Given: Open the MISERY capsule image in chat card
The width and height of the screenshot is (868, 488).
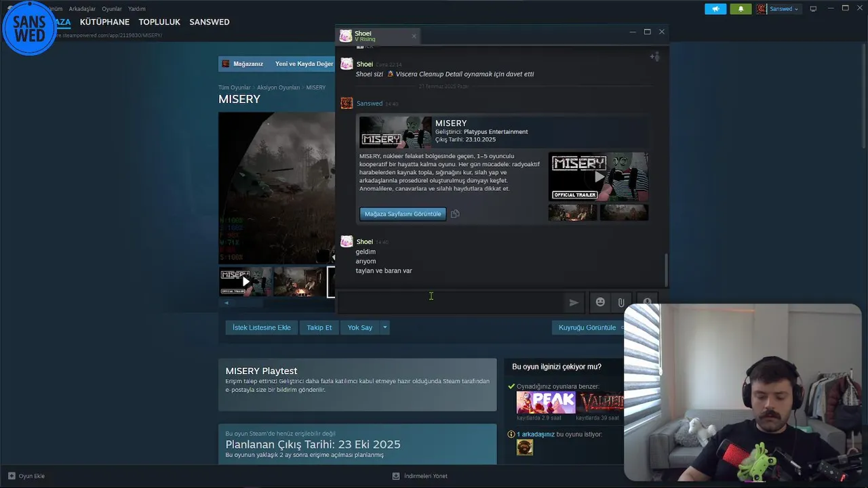Looking at the screenshot, I should point(395,132).
